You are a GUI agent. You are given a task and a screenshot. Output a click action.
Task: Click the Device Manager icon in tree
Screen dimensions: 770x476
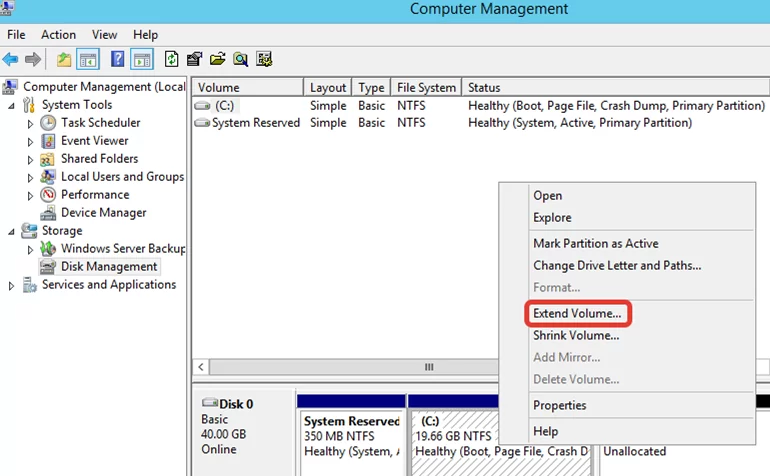(x=48, y=213)
